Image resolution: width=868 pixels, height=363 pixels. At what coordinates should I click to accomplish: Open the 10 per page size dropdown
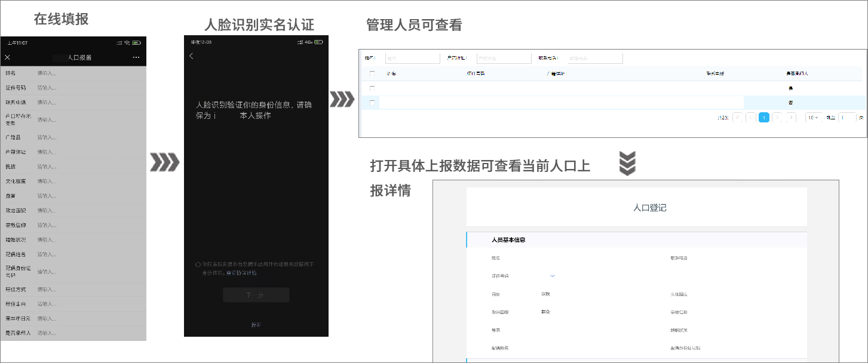tap(814, 118)
